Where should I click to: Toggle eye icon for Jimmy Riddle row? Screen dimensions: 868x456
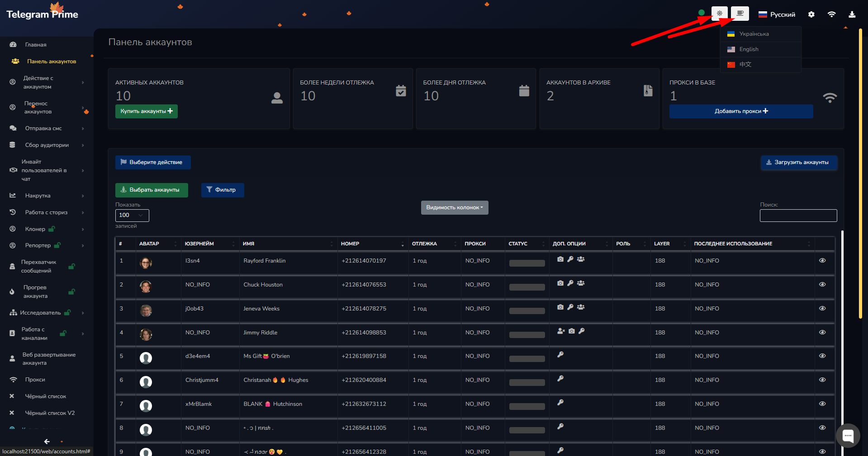(822, 332)
